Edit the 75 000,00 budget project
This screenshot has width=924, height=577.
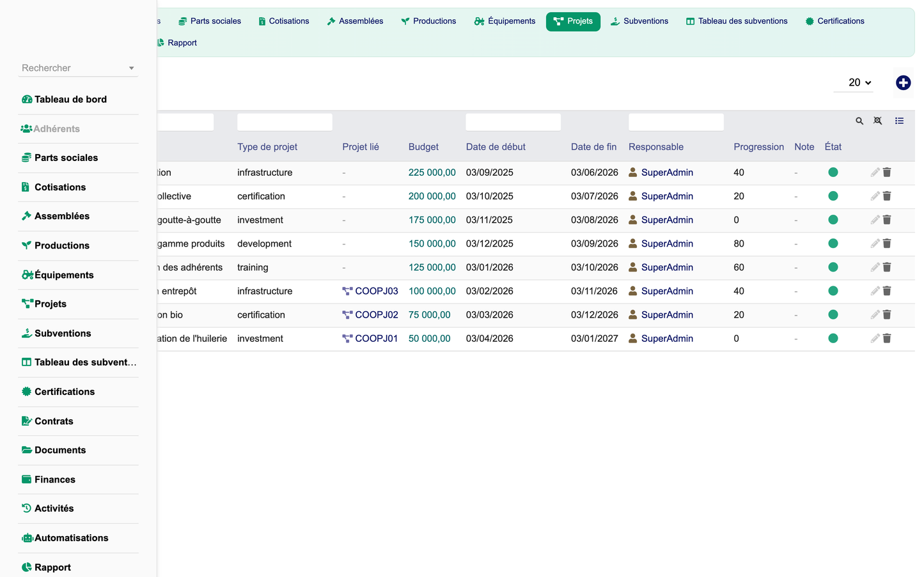point(875,314)
